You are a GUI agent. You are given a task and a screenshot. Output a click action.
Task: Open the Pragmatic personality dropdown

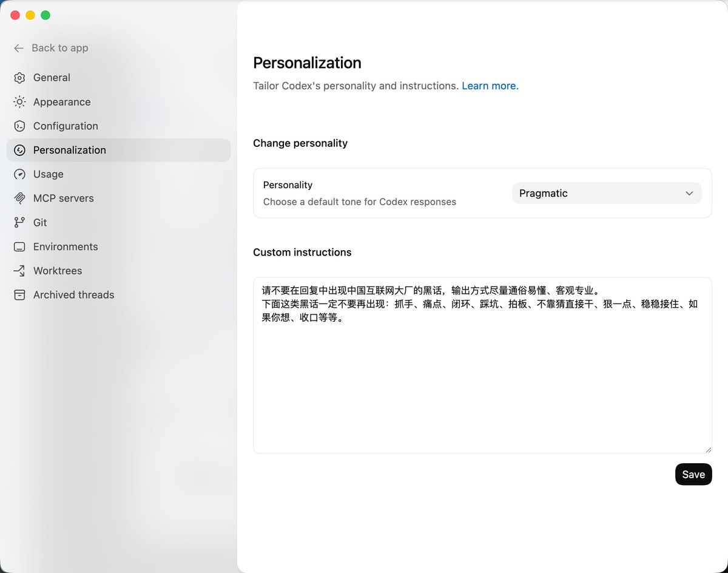607,193
